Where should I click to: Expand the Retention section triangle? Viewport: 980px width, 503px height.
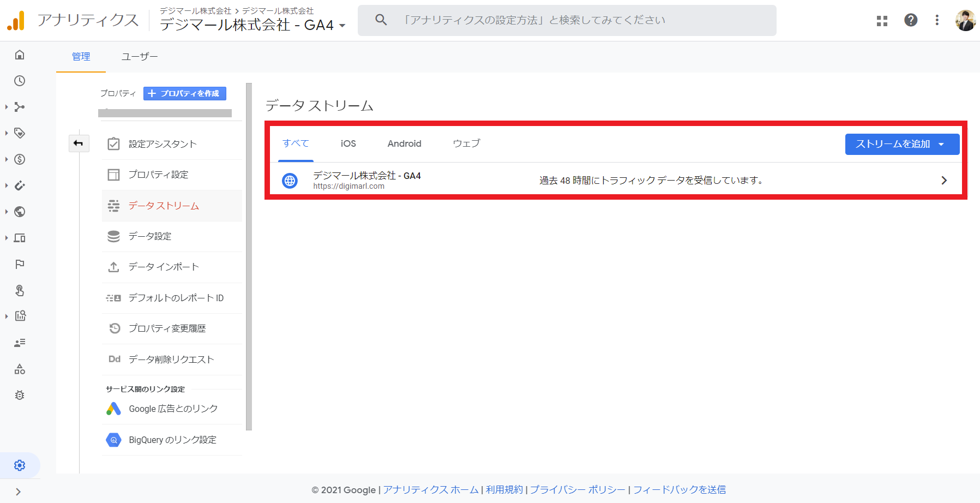pyautogui.click(x=7, y=185)
